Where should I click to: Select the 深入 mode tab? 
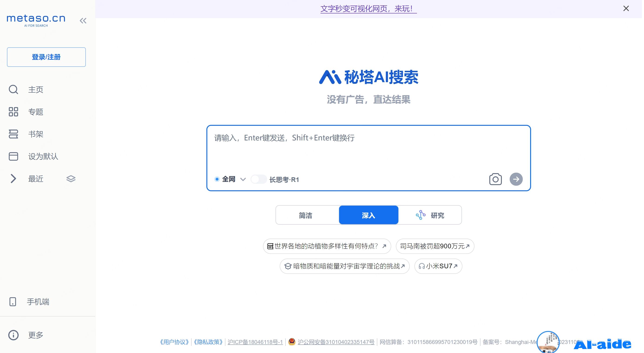click(x=368, y=215)
